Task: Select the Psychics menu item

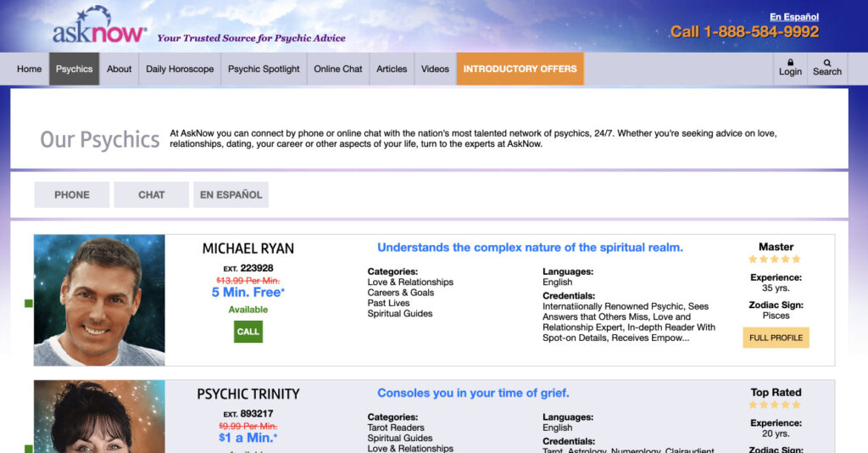Action: pyautogui.click(x=75, y=69)
